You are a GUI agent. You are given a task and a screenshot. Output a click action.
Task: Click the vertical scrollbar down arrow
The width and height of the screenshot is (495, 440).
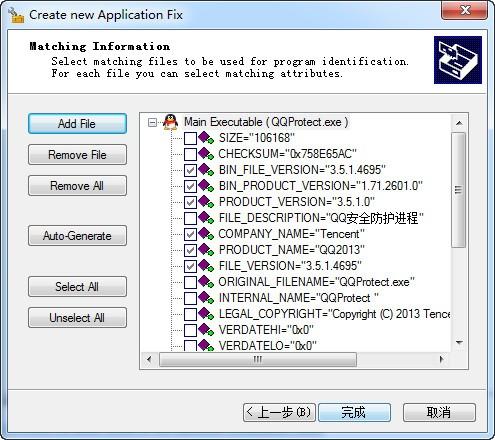(x=459, y=343)
